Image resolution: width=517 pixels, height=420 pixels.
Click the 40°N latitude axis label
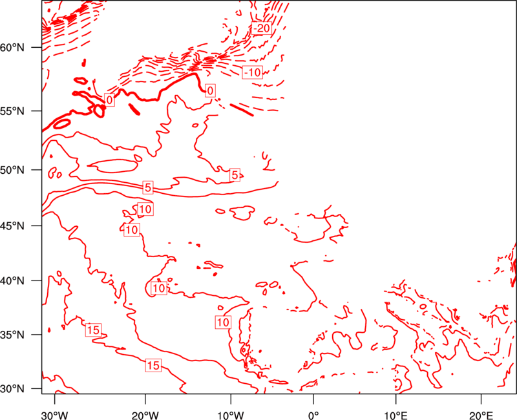(12, 281)
